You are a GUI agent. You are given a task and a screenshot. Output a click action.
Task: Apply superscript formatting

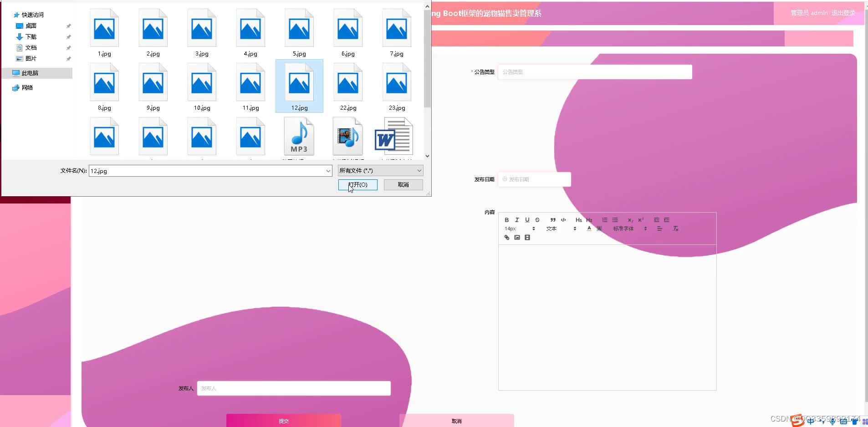click(641, 220)
